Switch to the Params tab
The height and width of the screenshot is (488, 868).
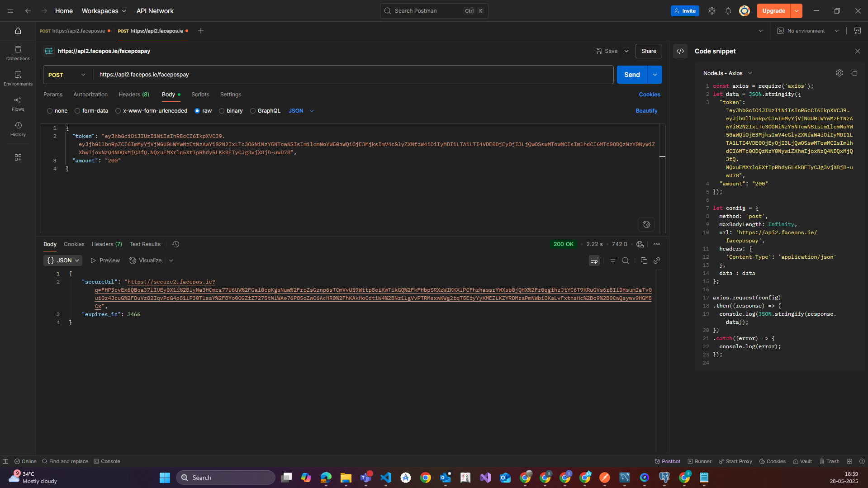(53, 95)
